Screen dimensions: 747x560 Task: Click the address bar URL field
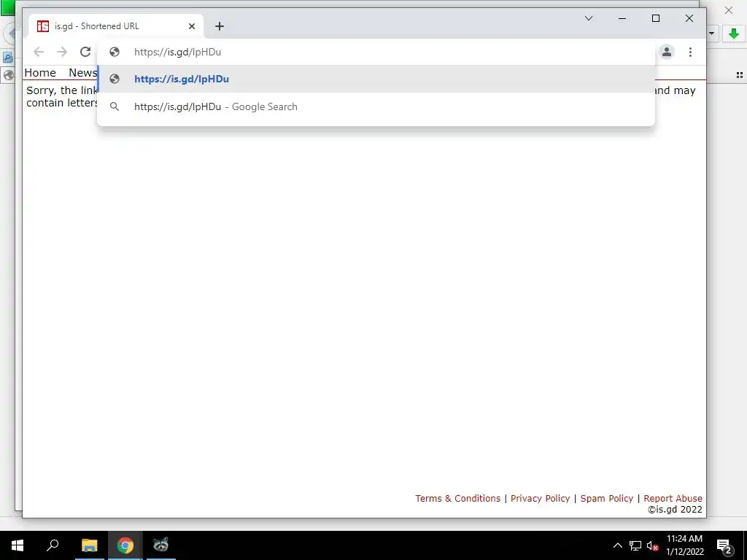[376, 52]
